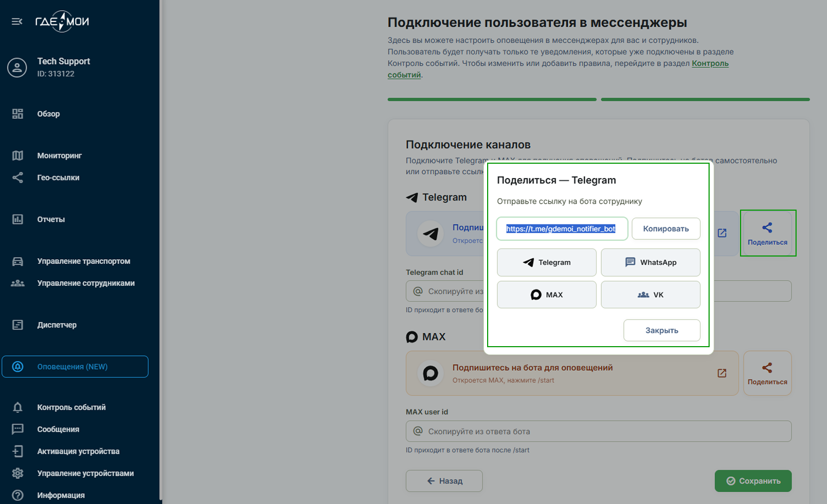Click the Подпишитесь на бота MAX card text

532,367
